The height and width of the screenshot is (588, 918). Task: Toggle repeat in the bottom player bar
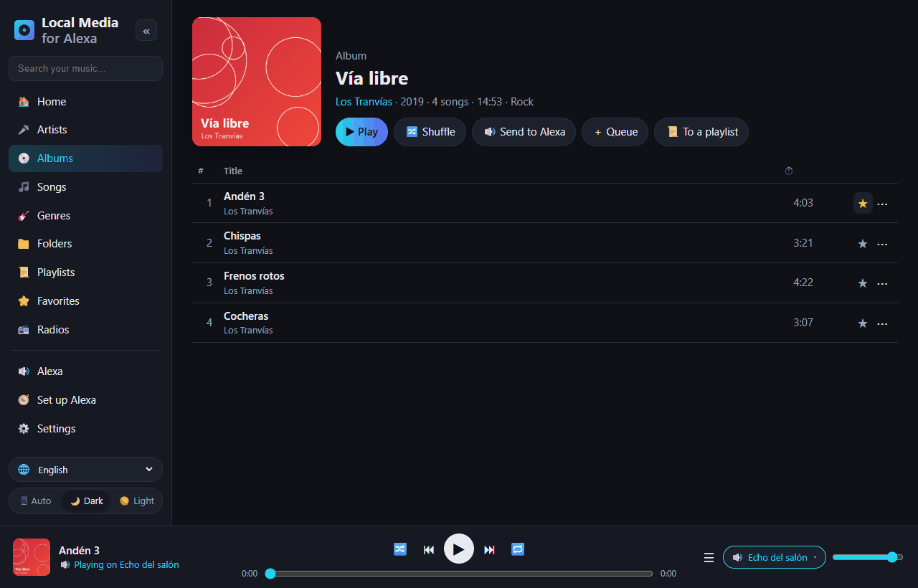[x=518, y=549]
